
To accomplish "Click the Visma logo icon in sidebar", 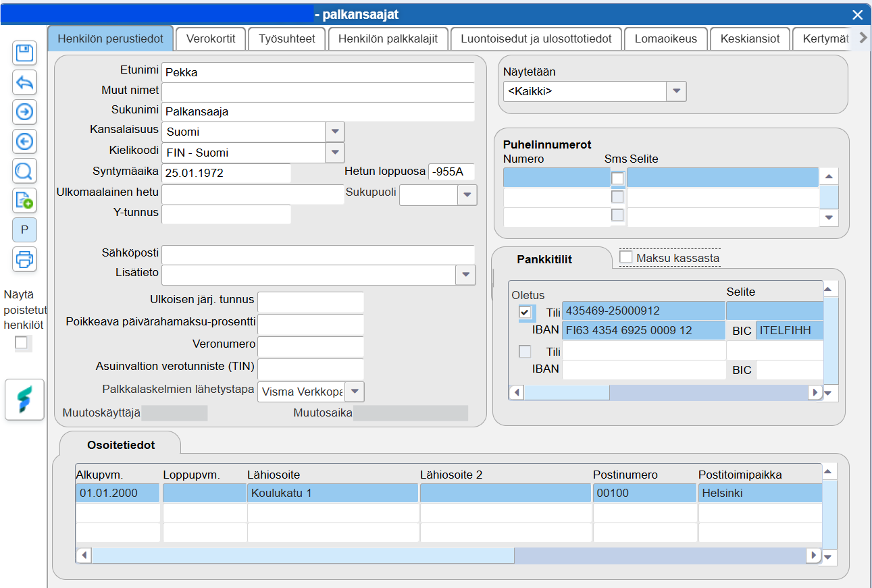I will click(24, 399).
